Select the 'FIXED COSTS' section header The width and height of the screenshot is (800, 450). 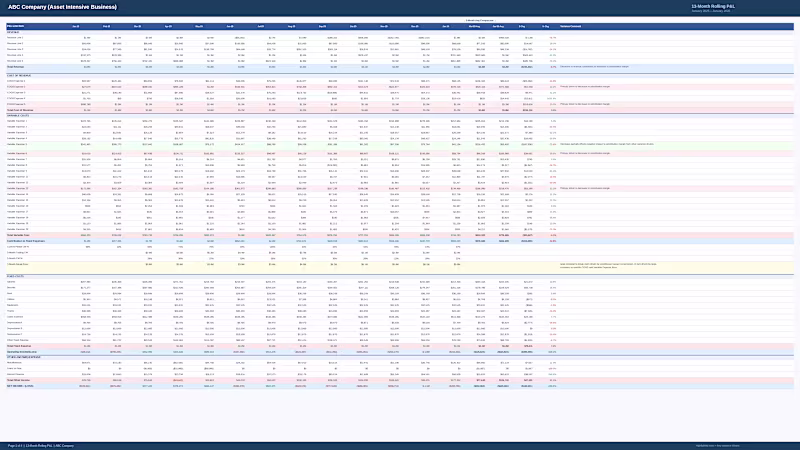pos(14,277)
